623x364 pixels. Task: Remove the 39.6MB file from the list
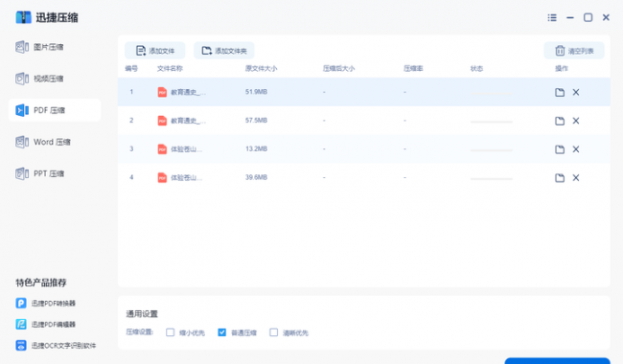(576, 178)
